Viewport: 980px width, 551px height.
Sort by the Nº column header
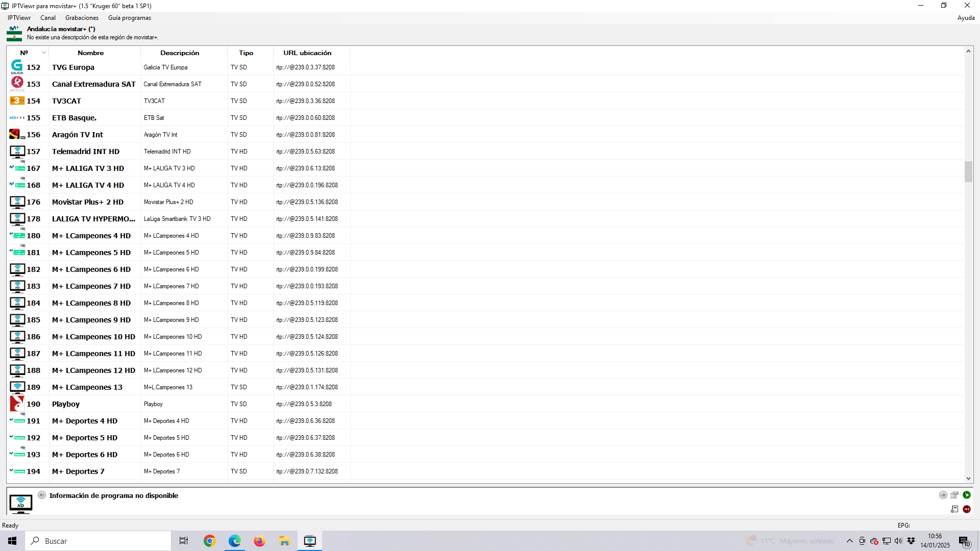click(28, 53)
